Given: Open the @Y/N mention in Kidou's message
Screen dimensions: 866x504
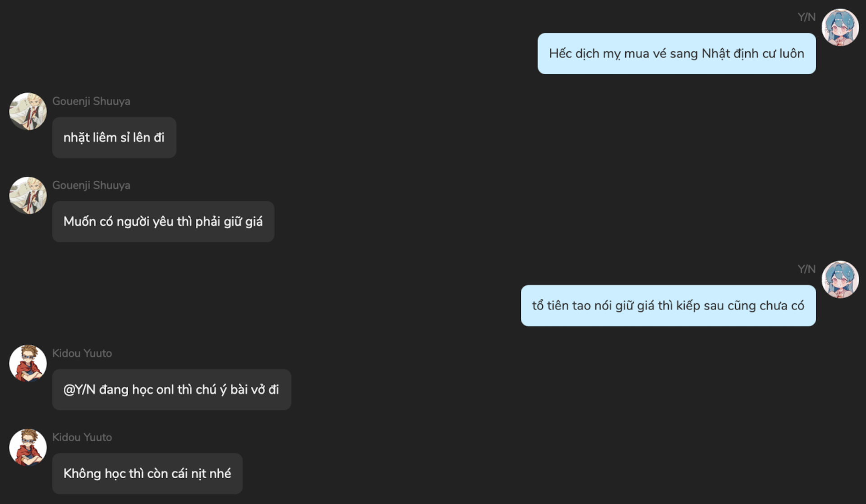Looking at the screenshot, I should 79,389.
